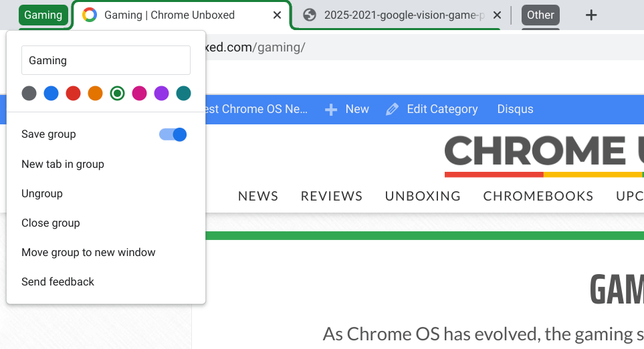This screenshot has height=349, width=644.
Task: Select the green group color
Action: pos(118,93)
